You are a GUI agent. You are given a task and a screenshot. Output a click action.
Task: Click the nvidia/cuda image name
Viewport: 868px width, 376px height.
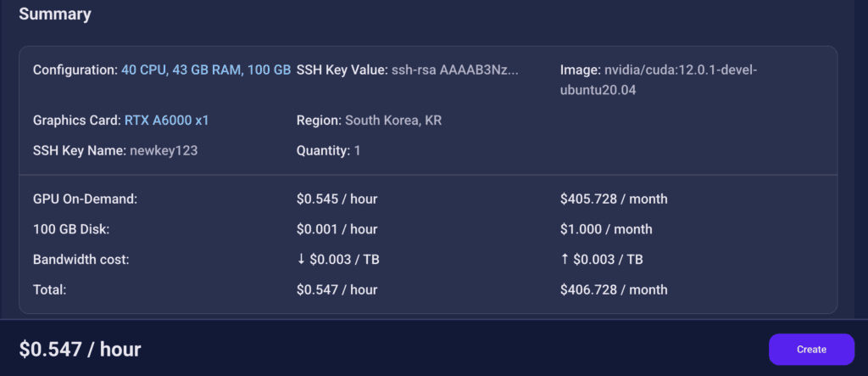[678, 70]
